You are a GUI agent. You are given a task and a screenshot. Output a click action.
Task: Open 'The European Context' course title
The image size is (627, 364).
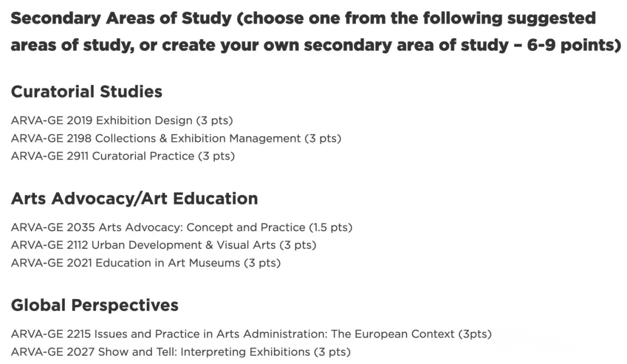pyautogui.click(x=392, y=334)
